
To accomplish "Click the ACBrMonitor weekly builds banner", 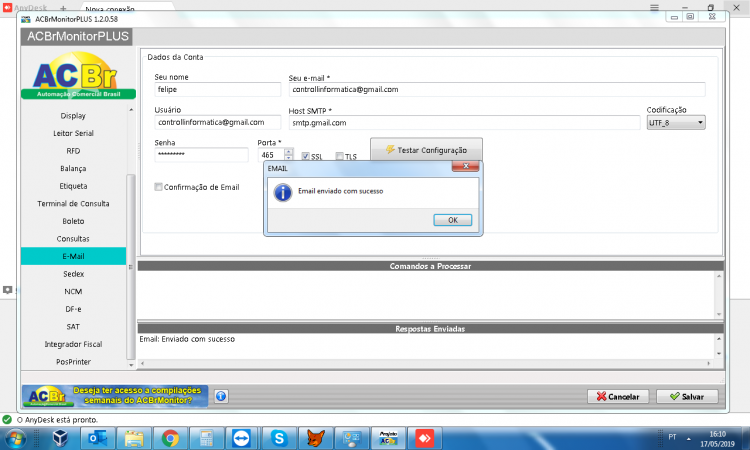I will point(115,396).
